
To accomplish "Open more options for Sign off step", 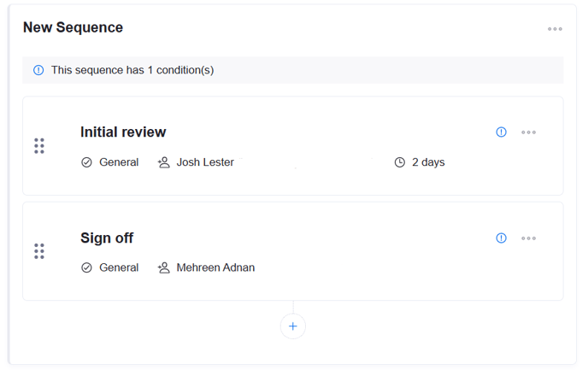I will point(529,238).
